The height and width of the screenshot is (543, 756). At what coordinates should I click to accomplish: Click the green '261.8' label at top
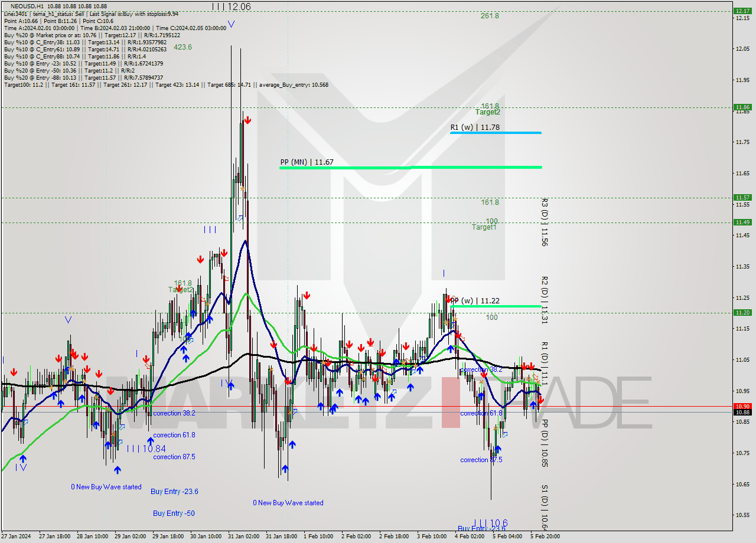pos(490,16)
